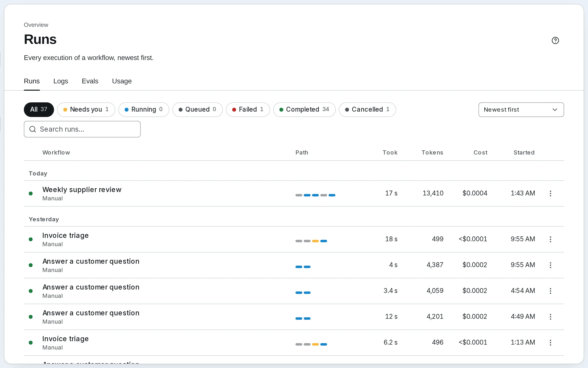
Task: Switch to the Logs tab
Action: (61, 81)
